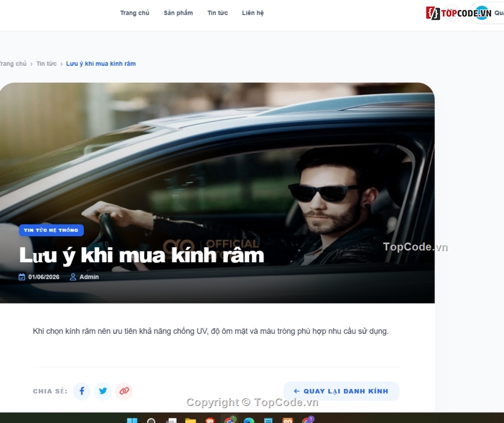Click the author name Admin
This screenshot has width=504, height=423.
tap(89, 277)
